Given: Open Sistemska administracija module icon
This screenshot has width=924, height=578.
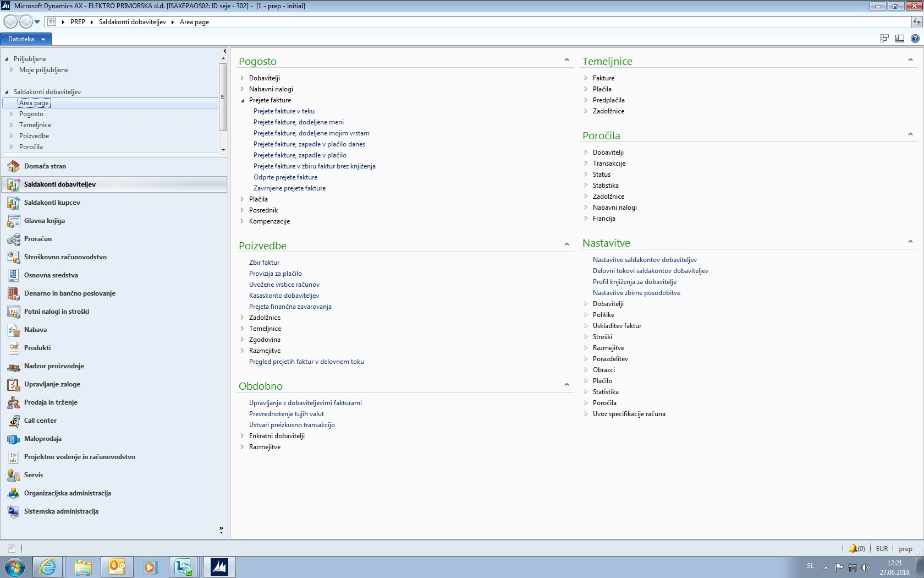Looking at the screenshot, I should click(13, 511).
